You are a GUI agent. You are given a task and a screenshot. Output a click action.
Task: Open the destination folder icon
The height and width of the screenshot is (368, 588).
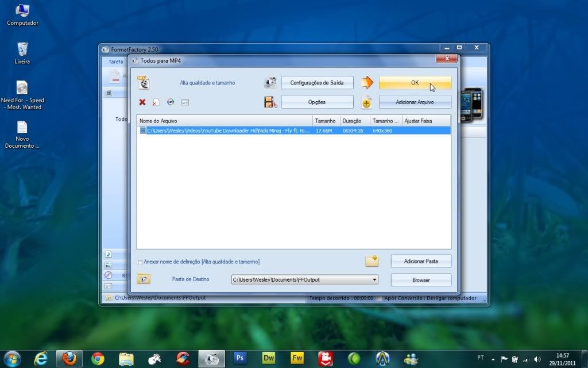pyautogui.click(x=144, y=279)
